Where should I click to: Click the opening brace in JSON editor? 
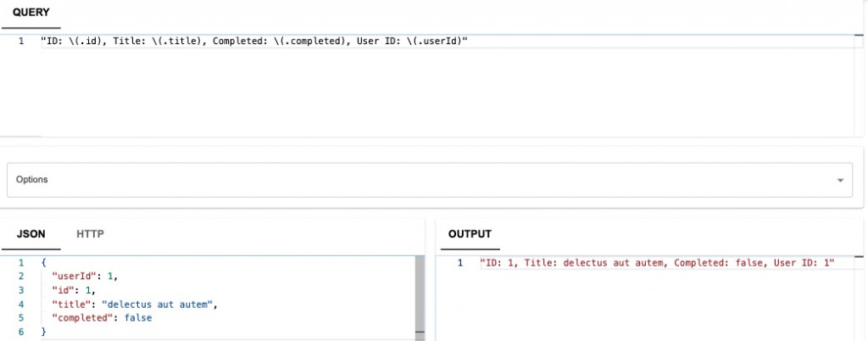click(44, 262)
